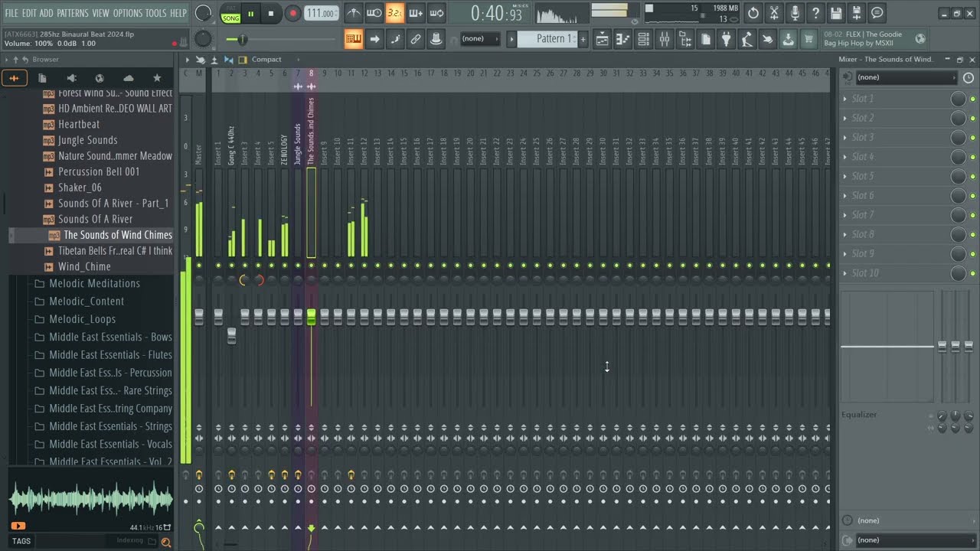The image size is (980, 551).
Task: Toggle the countdown before recording (3.2.) icon
Action: tap(394, 13)
